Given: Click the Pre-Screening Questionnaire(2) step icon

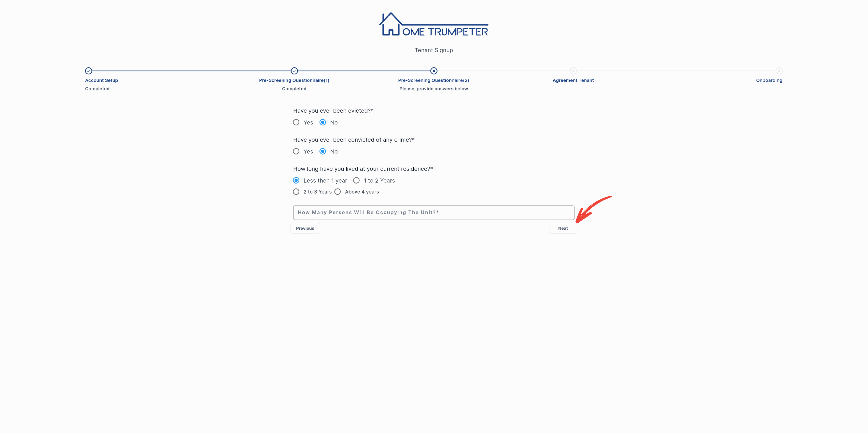Looking at the screenshot, I should [x=433, y=70].
